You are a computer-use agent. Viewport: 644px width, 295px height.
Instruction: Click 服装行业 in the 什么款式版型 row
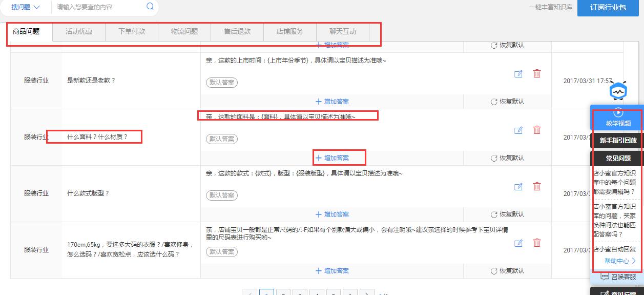[x=36, y=193]
